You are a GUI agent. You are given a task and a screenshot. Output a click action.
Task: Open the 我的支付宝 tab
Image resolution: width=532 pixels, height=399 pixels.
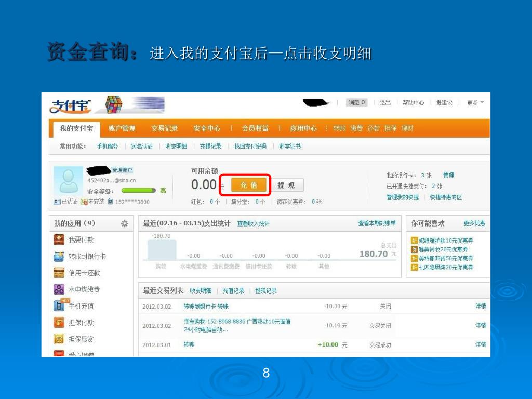coord(76,129)
